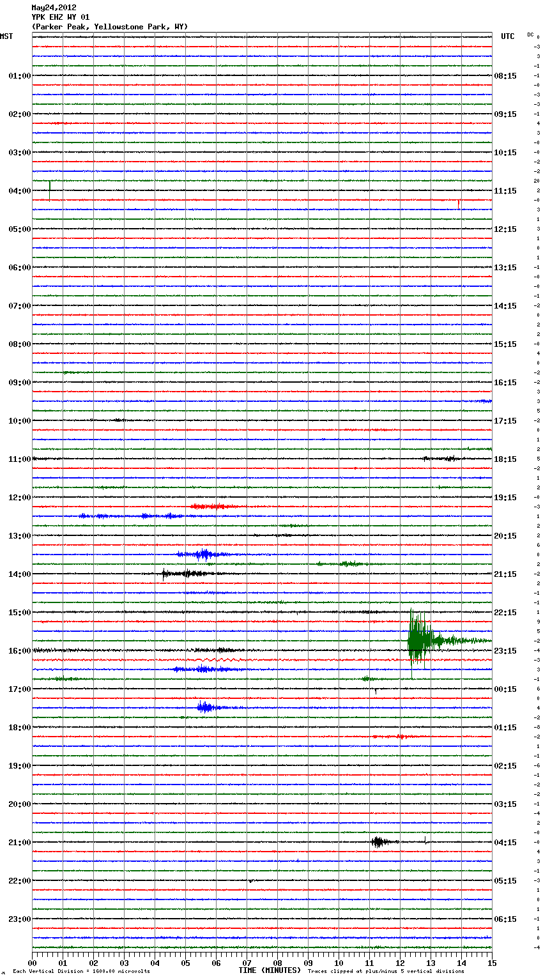Select the 15:00 MST time label
Viewport: 543px width, 980px height.
19,613
